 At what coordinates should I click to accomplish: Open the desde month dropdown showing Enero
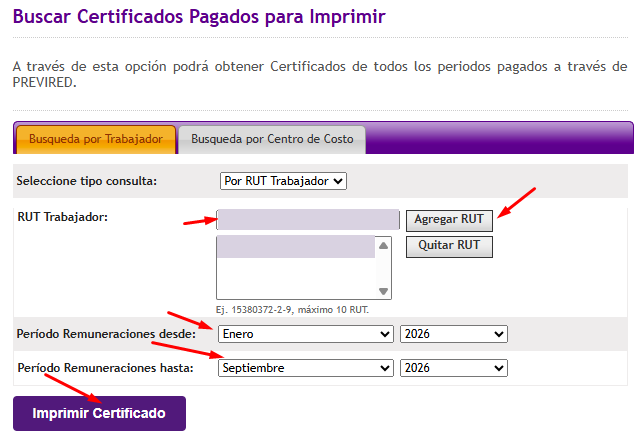coord(306,334)
